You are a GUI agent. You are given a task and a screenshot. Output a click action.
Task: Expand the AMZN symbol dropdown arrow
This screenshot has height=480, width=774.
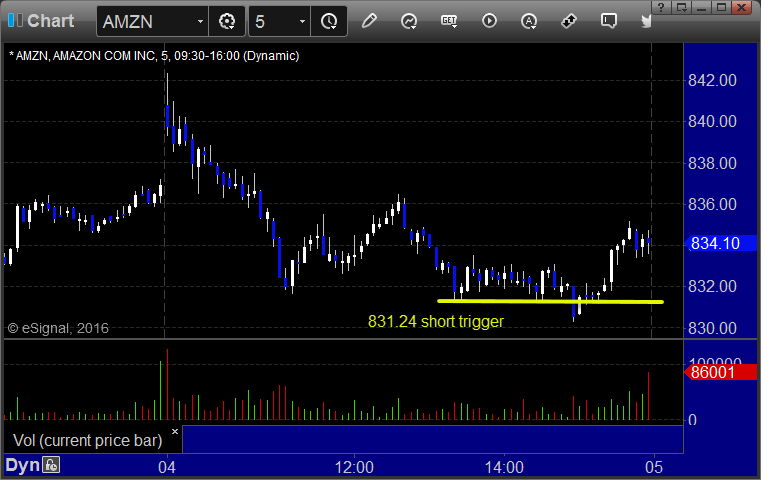pyautogui.click(x=200, y=22)
